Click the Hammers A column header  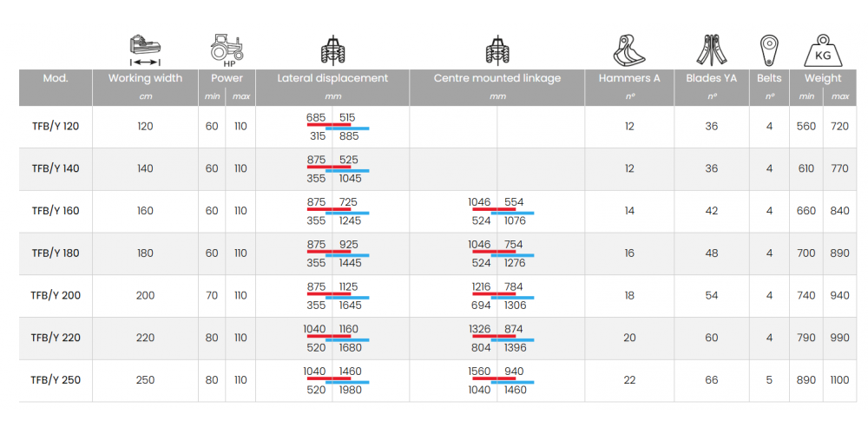coord(629,78)
